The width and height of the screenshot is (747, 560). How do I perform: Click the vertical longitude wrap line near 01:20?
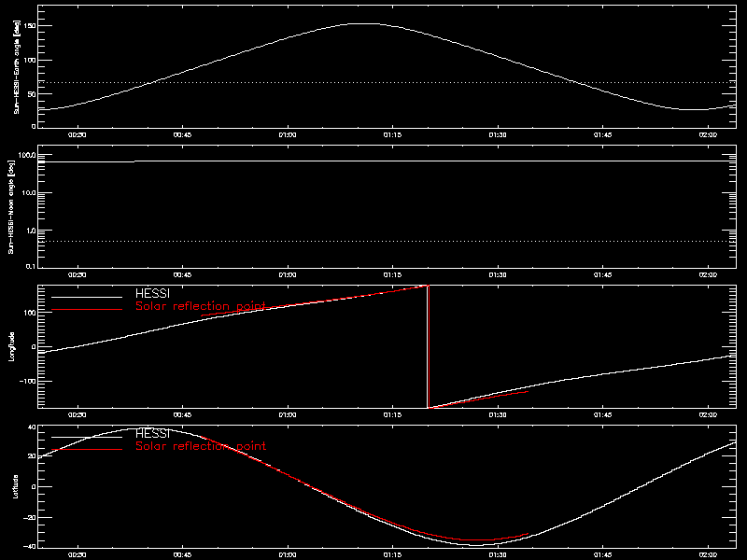(428, 346)
